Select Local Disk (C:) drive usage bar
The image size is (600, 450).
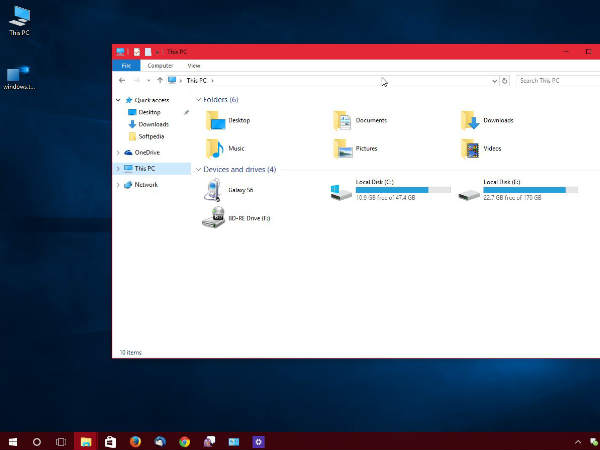point(391,189)
